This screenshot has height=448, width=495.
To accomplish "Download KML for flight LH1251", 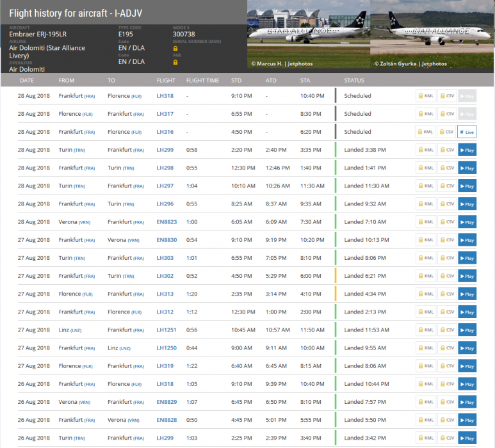I will (426, 330).
